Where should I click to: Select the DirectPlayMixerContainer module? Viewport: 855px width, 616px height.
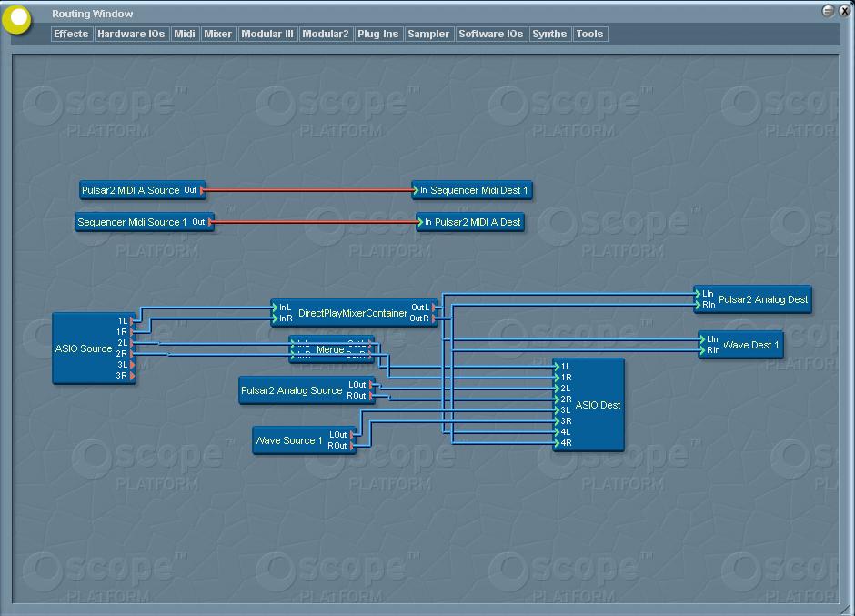[x=353, y=313]
